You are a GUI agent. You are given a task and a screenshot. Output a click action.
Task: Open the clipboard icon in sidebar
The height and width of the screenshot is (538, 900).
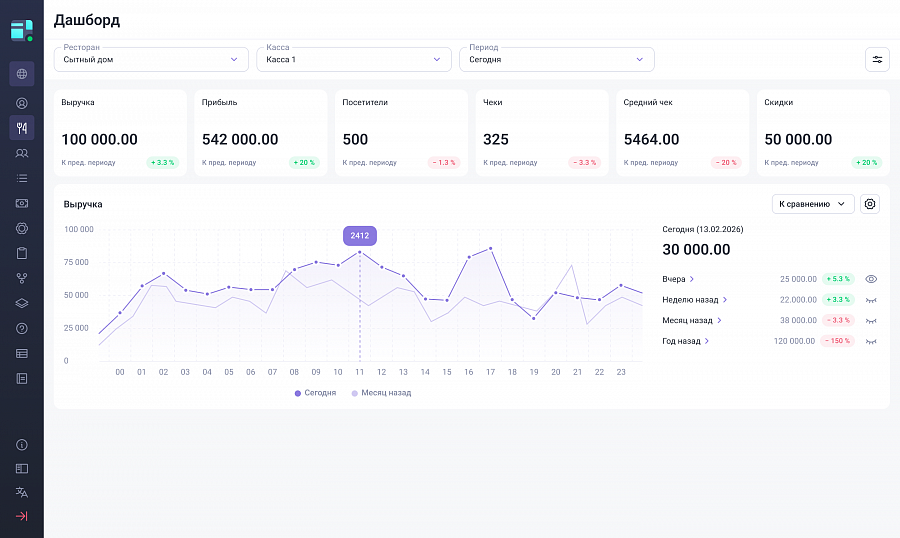(22, 253)
